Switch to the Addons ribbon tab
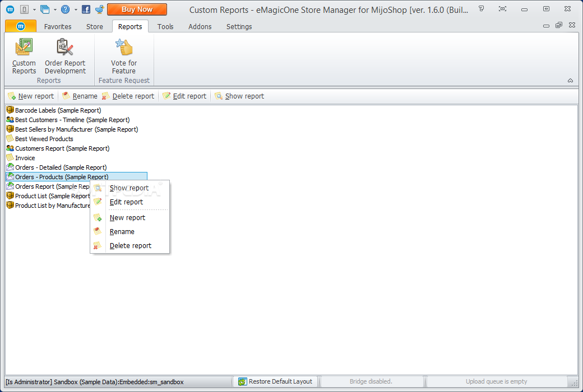This screenshot has height=392, width=583. click(x=200, y=27)
